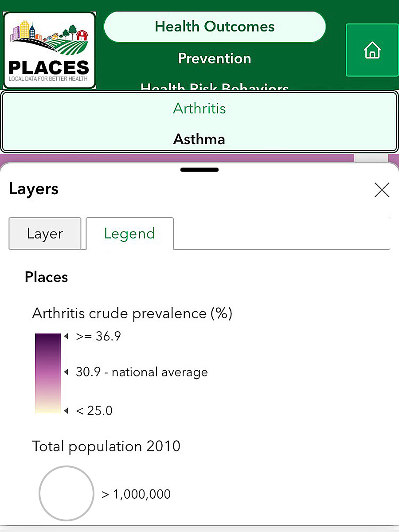399x532 pixels.
Task: Click the arrow marker beside >= 36.9
Action: click(66, 336)
